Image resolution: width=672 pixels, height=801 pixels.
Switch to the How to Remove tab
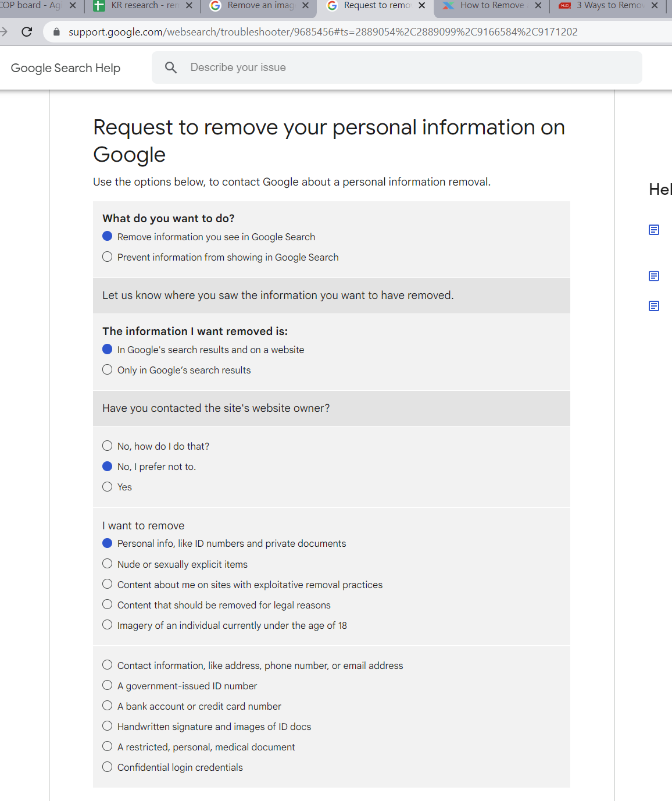point(491,7)
